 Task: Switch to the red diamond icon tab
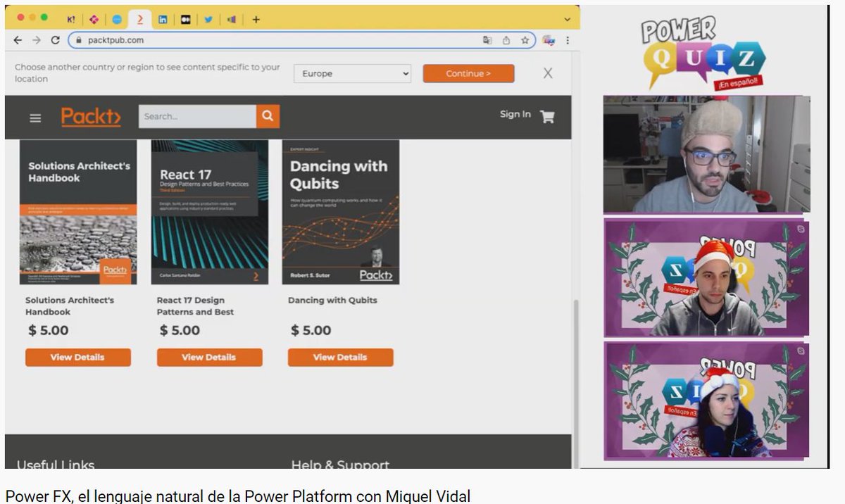coord(94,20)
